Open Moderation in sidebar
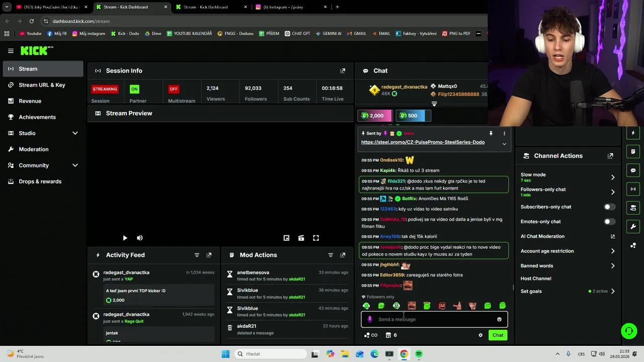 tap(43, 149)
